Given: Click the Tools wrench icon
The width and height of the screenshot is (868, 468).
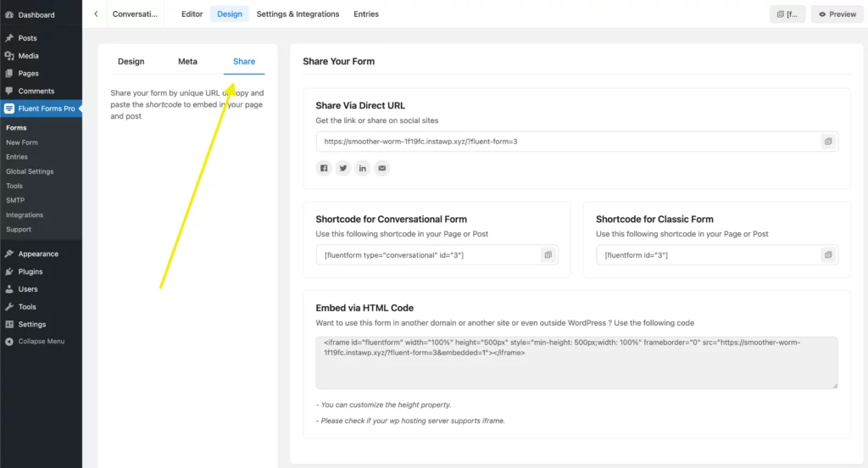Looking at the screenshot, I should point(9,307).
